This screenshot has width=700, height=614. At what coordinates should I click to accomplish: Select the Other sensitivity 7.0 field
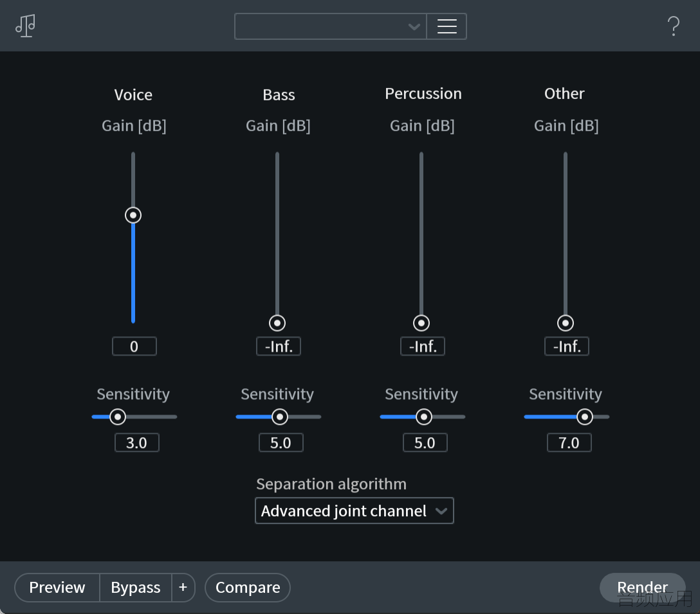(569, 442)
